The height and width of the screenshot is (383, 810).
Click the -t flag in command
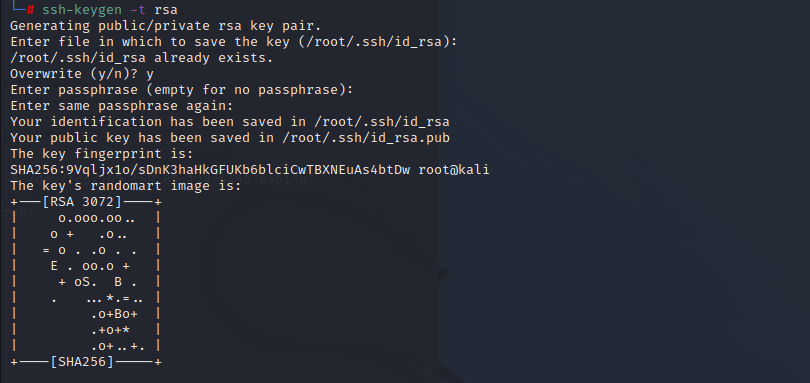pyautogui.click(x=137, y=10)
